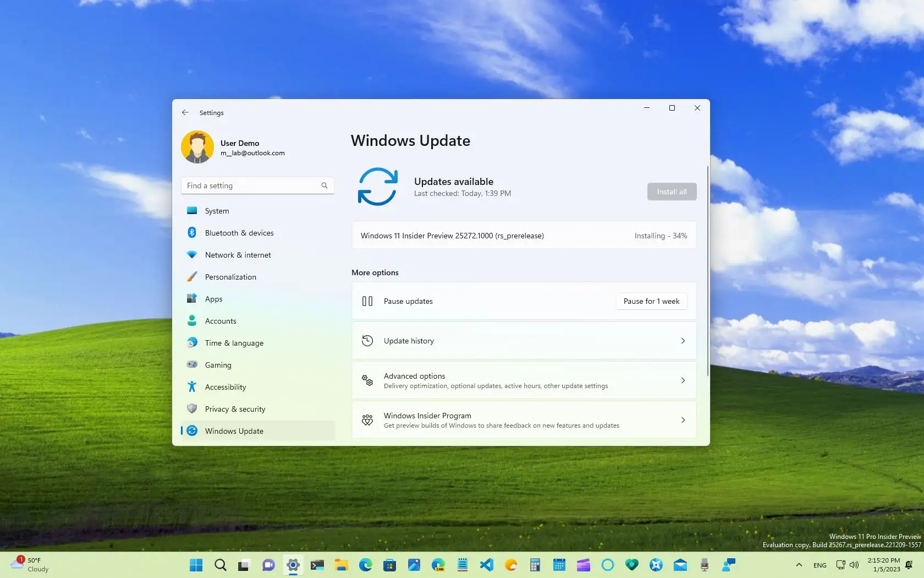The width and height of the screenshot is (924, 578).
Task: Click the Find a setting search box
Action: click(x=257, y=186)
